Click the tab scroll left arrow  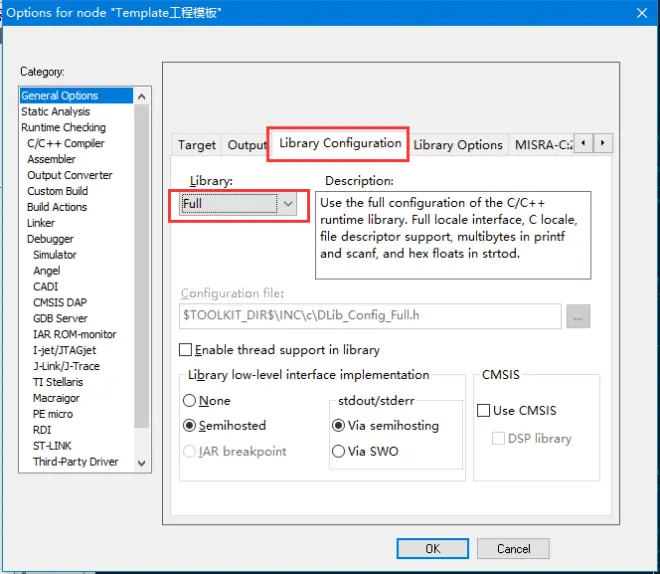coord(583,143)
